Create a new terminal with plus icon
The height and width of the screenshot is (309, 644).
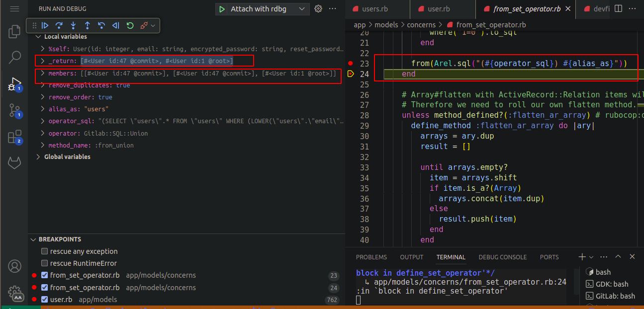point(582,257)
